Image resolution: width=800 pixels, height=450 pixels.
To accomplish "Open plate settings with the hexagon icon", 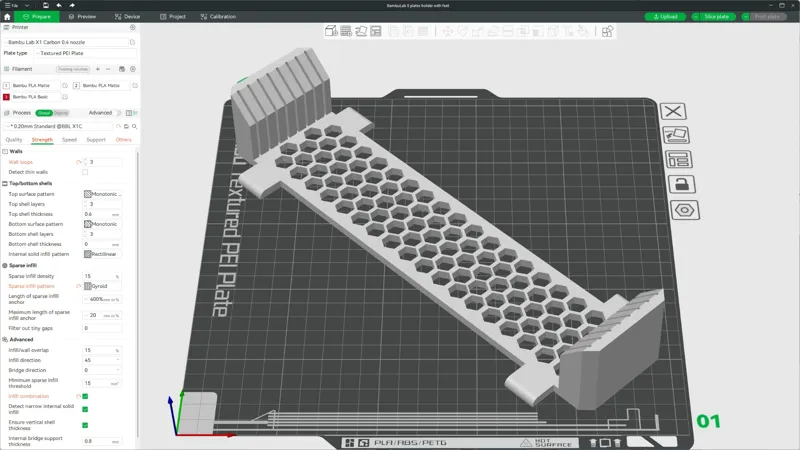I will (x=685, y=210).
